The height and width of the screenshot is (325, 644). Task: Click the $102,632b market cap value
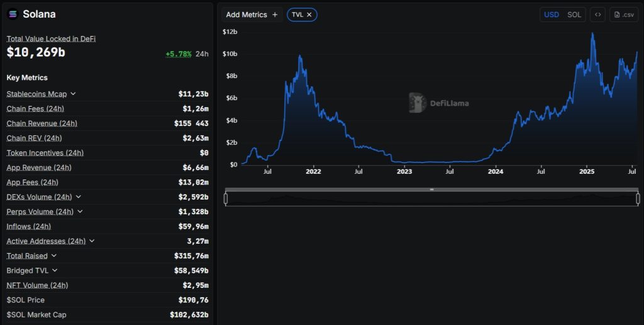coord(189,315)
